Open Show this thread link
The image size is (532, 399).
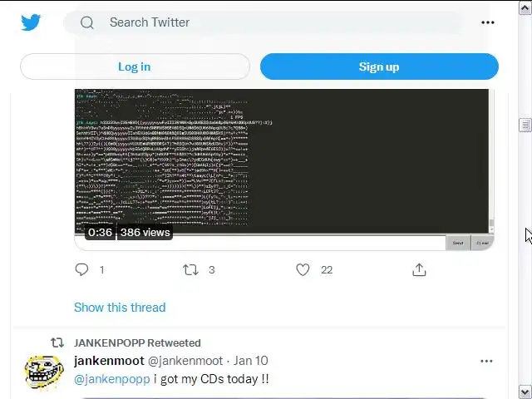120,307
